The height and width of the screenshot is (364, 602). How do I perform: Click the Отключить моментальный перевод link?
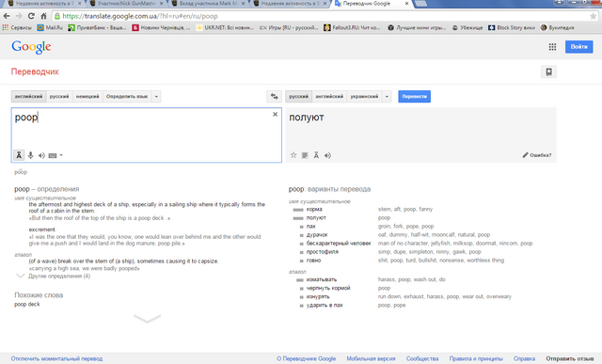(56, 358)
